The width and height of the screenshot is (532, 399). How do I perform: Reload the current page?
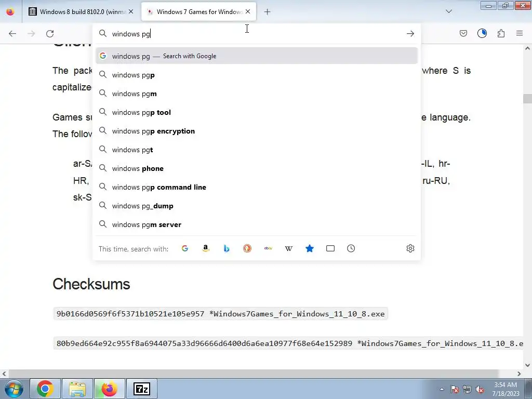[x=50, y=34]
